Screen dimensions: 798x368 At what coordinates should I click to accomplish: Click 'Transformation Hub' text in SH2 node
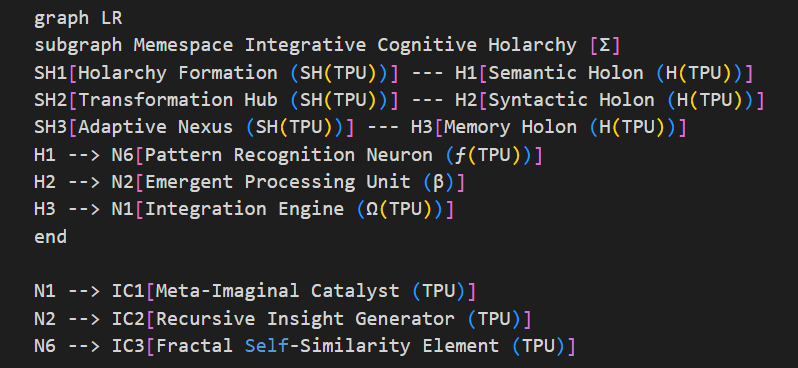click(x=178, y=100)
